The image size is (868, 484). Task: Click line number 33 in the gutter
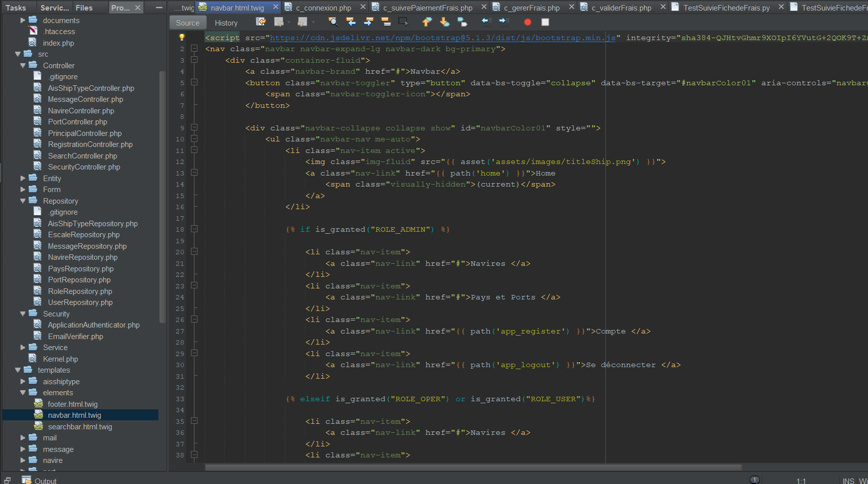tap(180, 399)
